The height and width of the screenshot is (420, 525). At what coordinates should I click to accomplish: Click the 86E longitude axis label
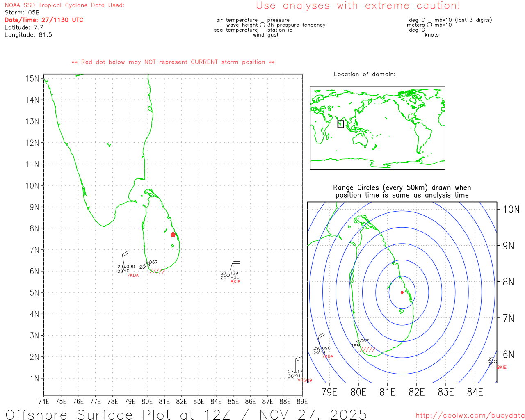coord(251,402)
